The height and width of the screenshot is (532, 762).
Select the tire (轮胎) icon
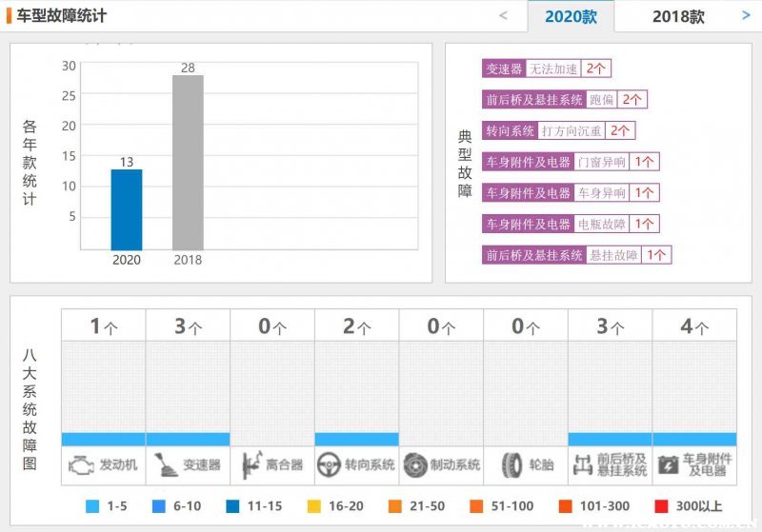pos(510,465)
